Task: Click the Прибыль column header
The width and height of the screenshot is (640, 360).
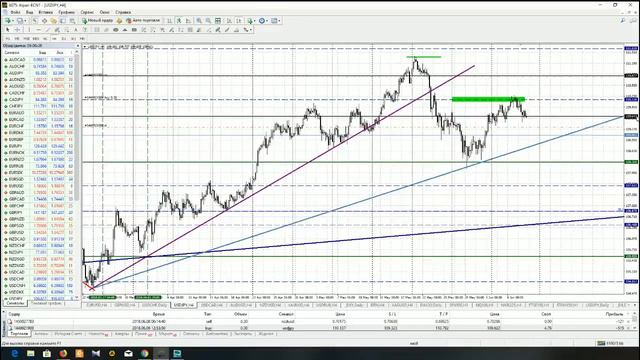Action: click(614, 314)
